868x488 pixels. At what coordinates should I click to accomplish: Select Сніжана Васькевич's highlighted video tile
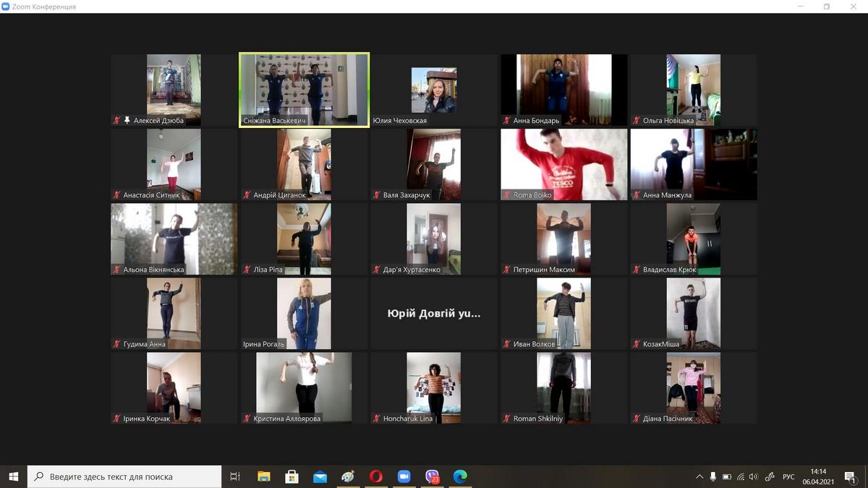click(x=305, y=90)
